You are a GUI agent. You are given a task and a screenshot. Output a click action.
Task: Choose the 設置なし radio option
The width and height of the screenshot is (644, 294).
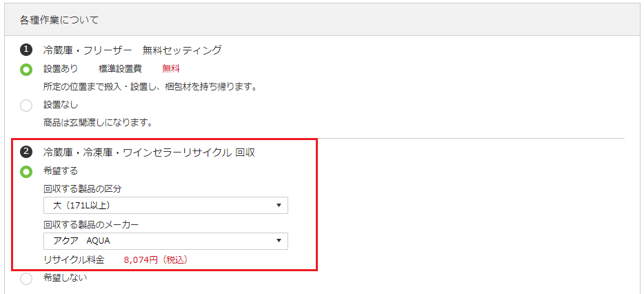click(x=26, y=105)
